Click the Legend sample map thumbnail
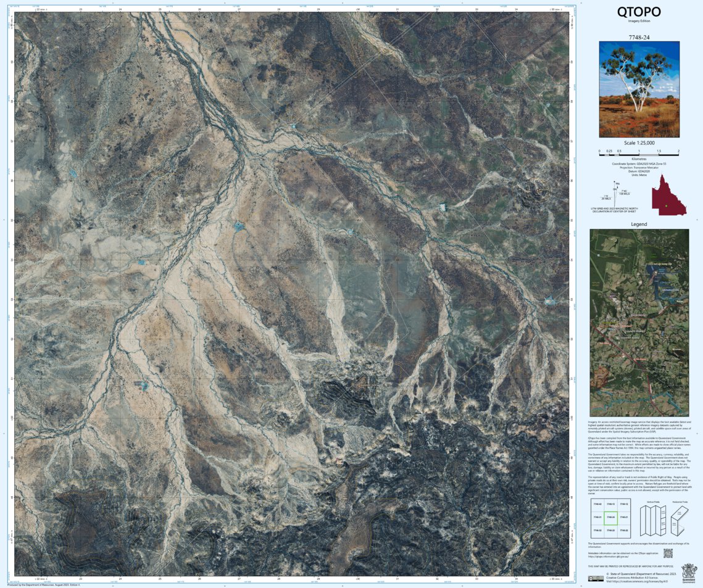The width and height of the screenshot is (703, 588). (640, 321)
